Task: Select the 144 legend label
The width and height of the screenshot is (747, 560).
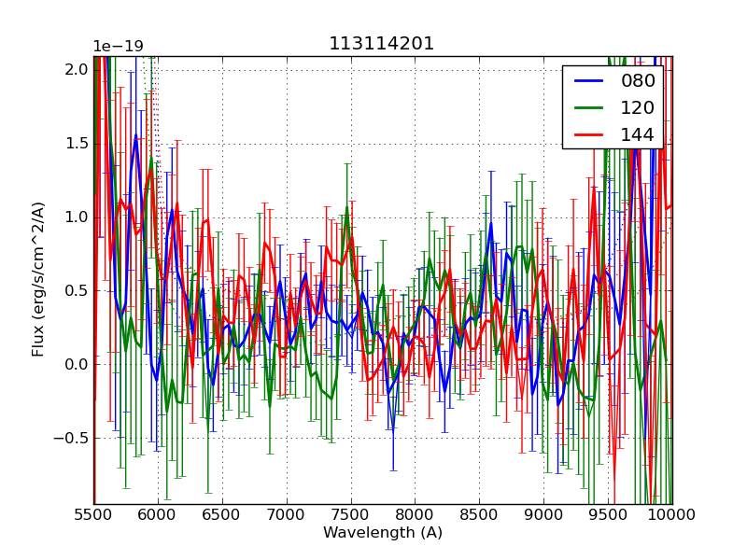Action: point(638,134)
